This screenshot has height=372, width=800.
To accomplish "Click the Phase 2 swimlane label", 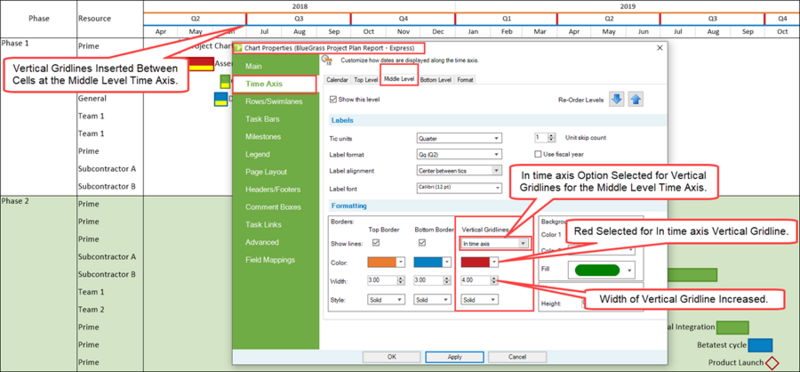I will pos(16,201).
